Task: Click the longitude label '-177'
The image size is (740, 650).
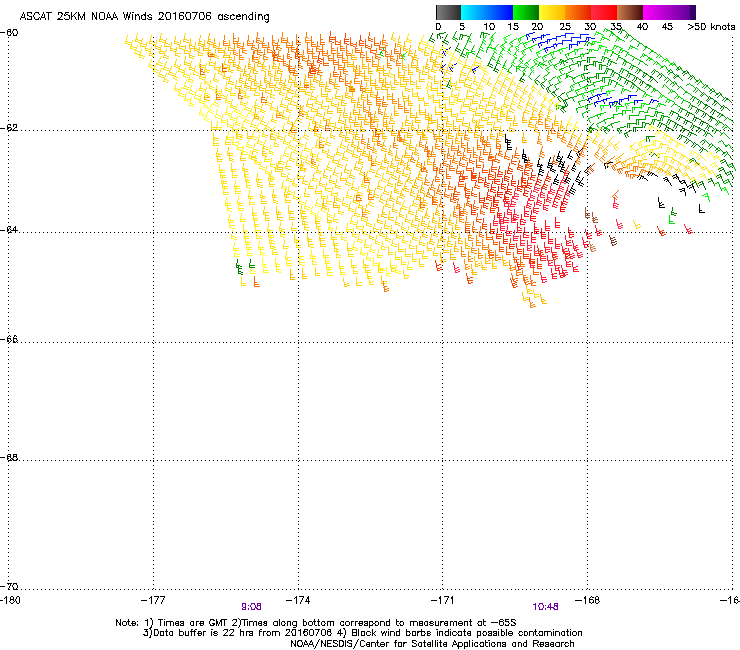Action: [x=153, y=600]
